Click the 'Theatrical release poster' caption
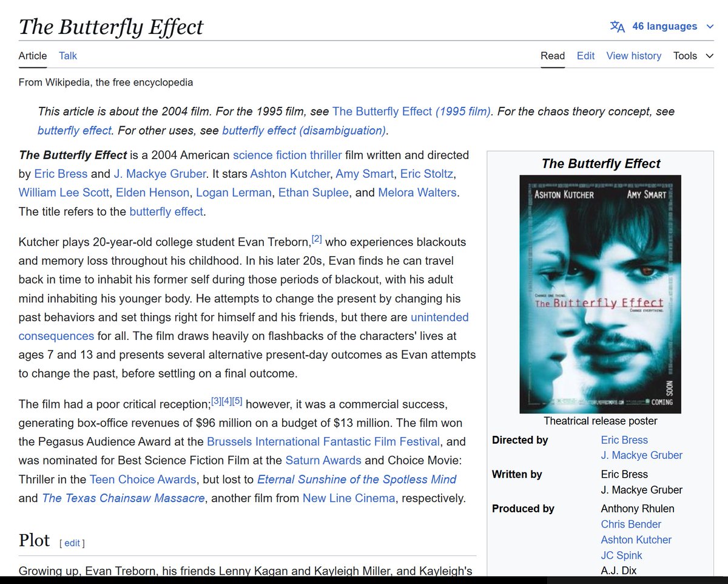The height and width of the screenshot is (584, 728). (600, 421)
